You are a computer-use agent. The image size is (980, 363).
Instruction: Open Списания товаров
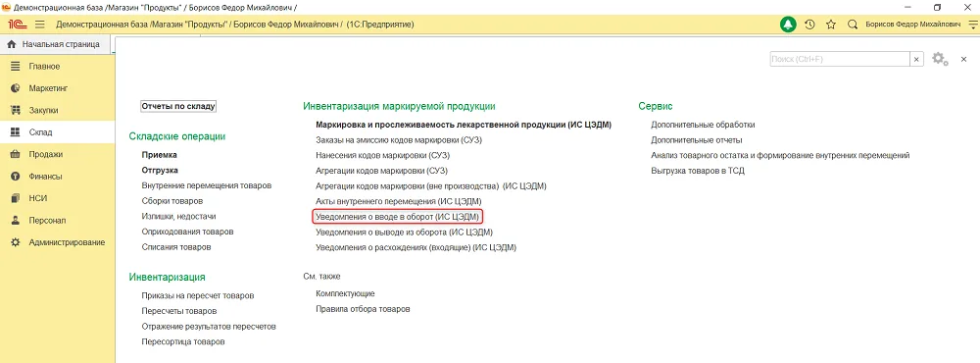[x=176, y=246]
